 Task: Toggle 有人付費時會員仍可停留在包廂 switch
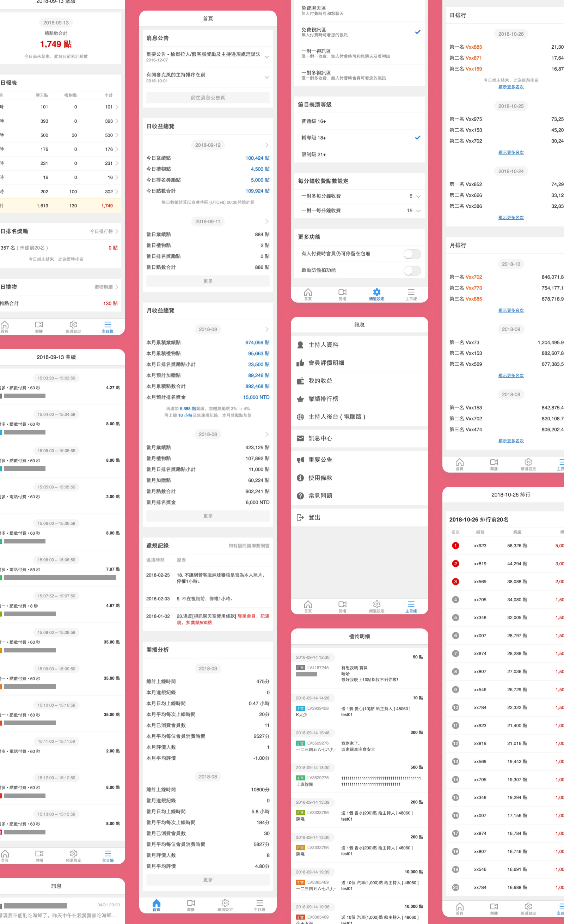tap(412, 254)
